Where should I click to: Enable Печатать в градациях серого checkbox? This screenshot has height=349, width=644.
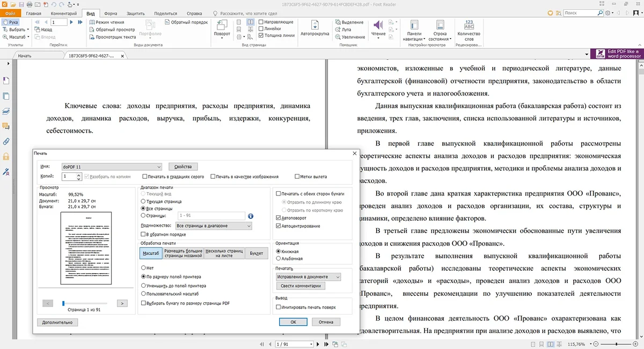coord(145,177)
